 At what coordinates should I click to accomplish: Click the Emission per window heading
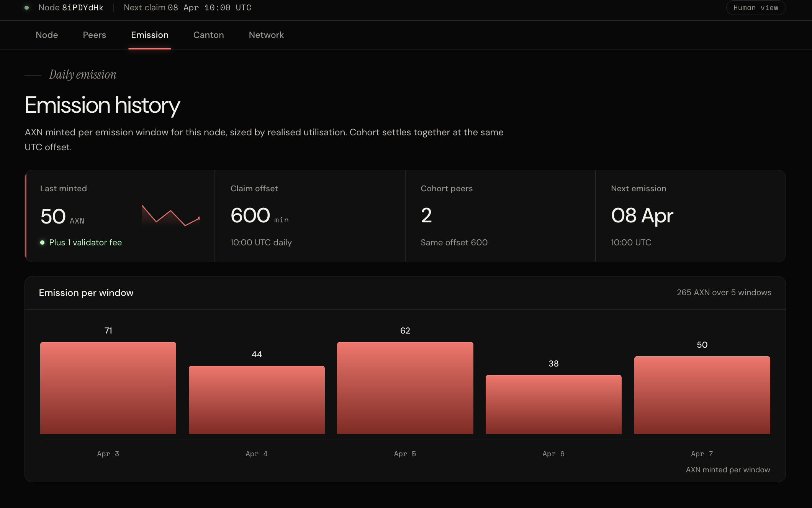point(86,293)
